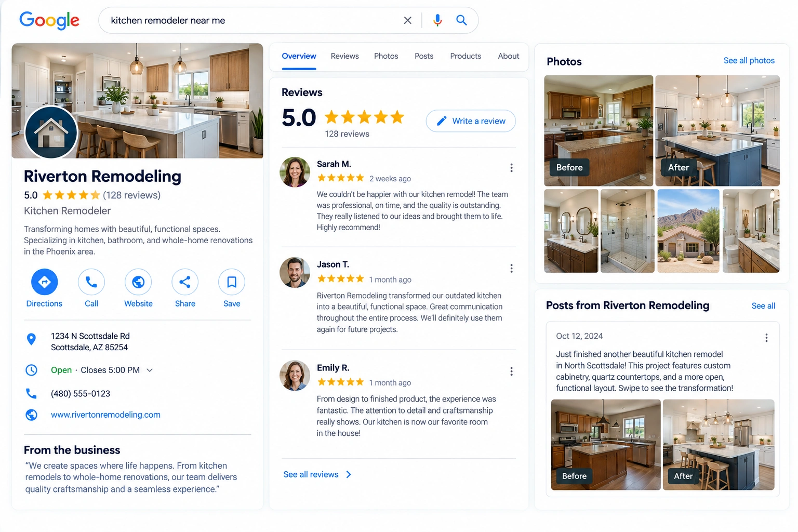Open the See all reviews link
Viewport: 798px width, 532px height.
[x=311, y=474]
